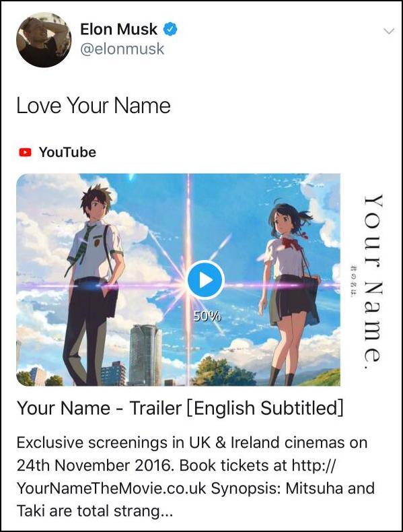Click the small Japanese subtitle text
Image resolution: width=403 pixels, height=532 pixels.
(352, 281)
